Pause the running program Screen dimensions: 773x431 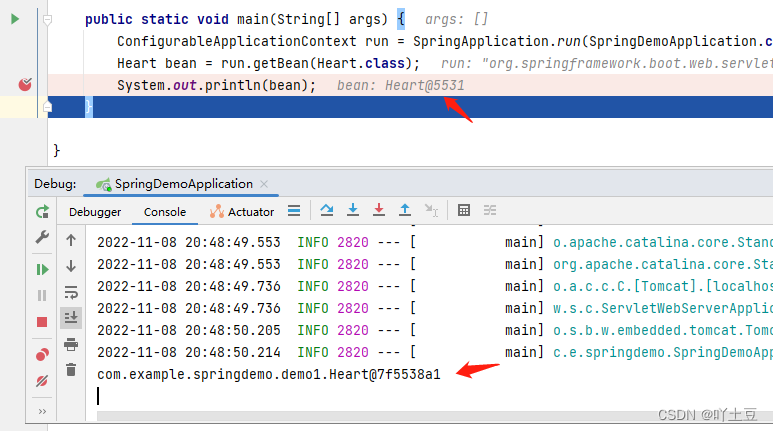(x=42, y=295)
